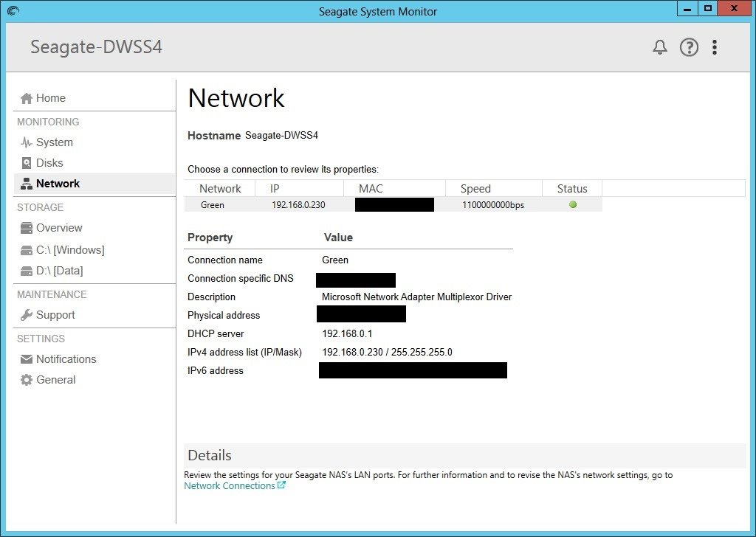756x537 pixels.
Task: Open the notifications bell icon
Action: pos(660,47)
